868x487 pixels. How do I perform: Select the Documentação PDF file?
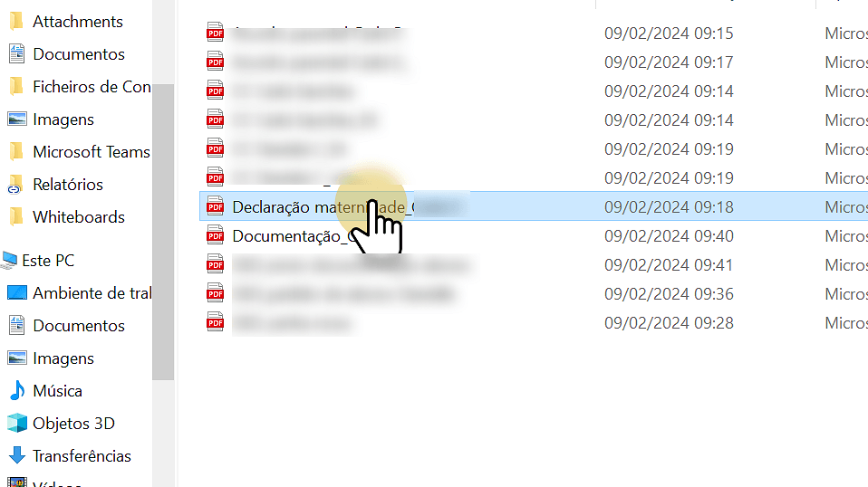click(534, 236)
